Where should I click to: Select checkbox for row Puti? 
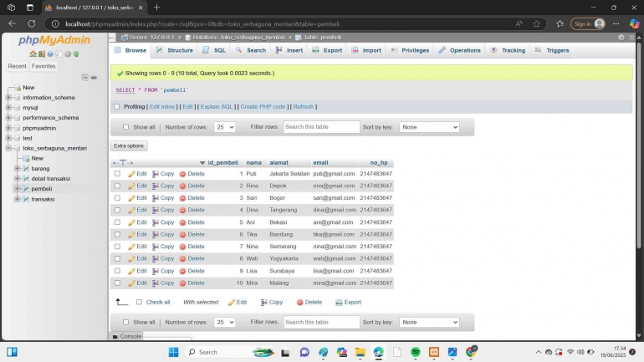(117, 174)
